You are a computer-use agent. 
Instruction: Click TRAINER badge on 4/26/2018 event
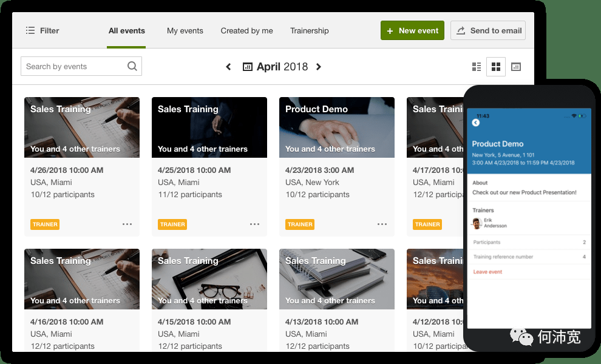coord(45,224)
